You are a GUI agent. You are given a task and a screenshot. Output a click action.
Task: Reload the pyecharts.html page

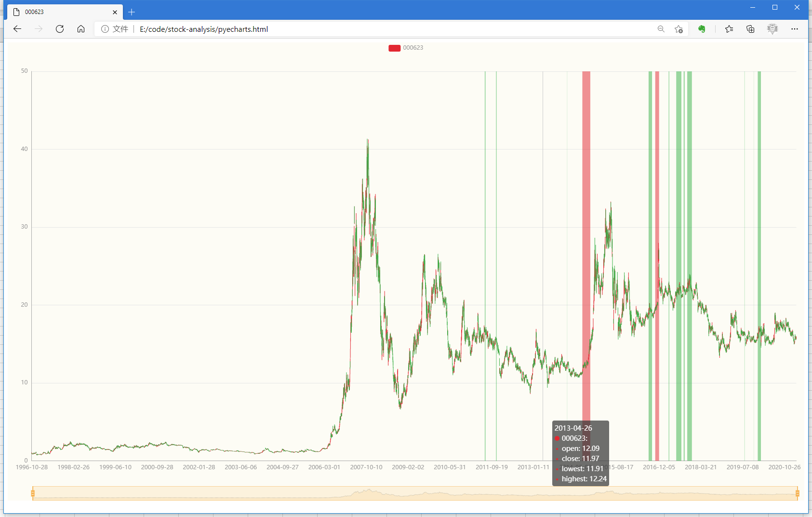[60, 29]
